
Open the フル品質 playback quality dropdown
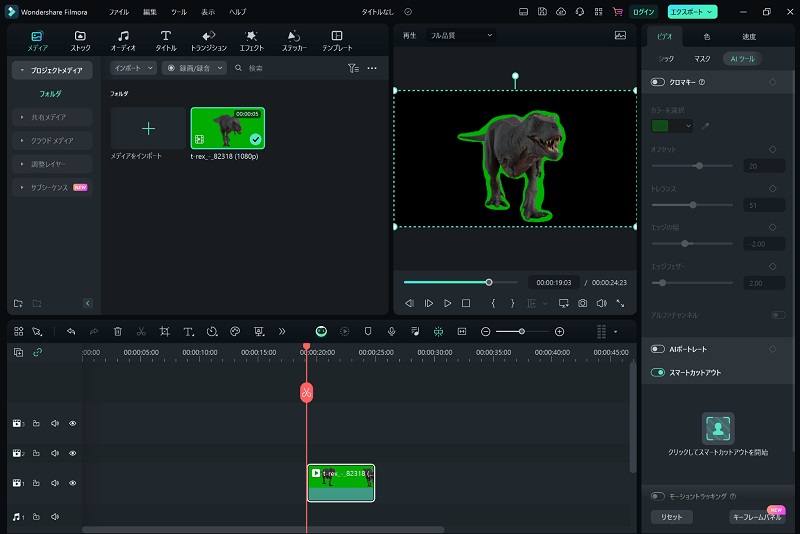point(461,35)
